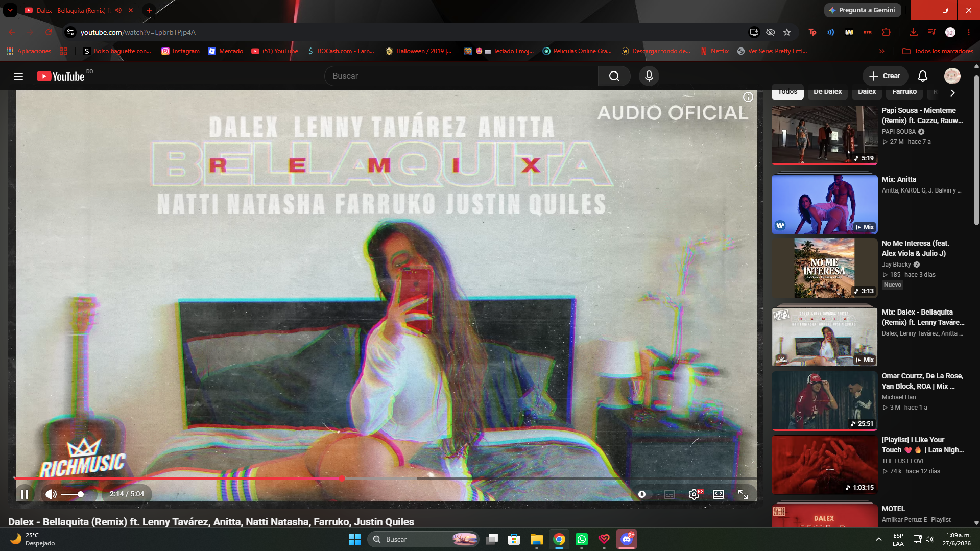Screen dimensions: 980x551
Task: Open the Windows Start menu
Action: tap(354, 539)
